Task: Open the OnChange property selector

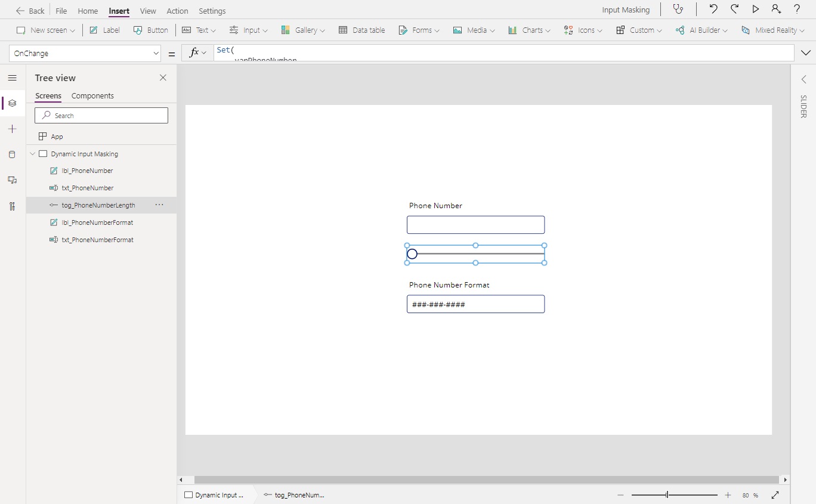Action: (85, 53)
